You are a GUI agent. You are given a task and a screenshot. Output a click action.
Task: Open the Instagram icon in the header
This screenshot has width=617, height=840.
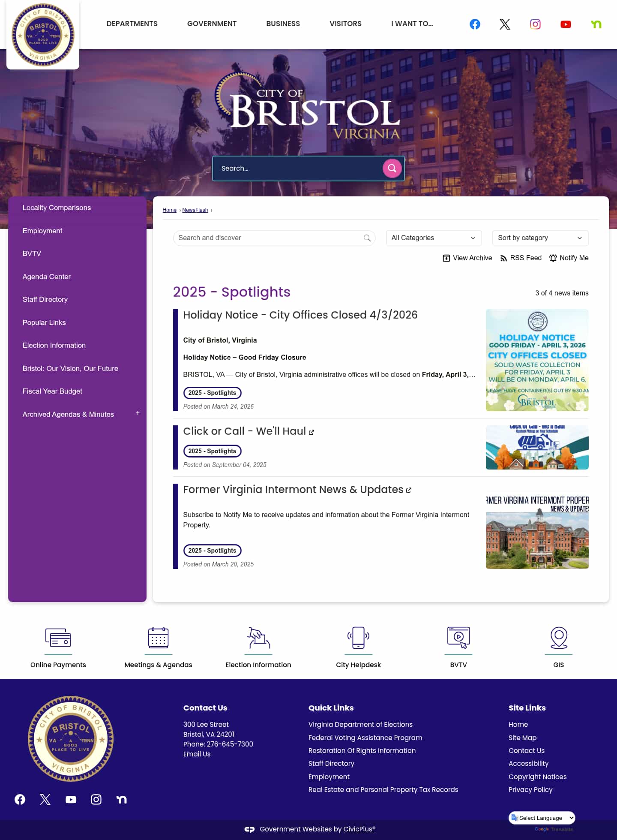coord(535,24)
